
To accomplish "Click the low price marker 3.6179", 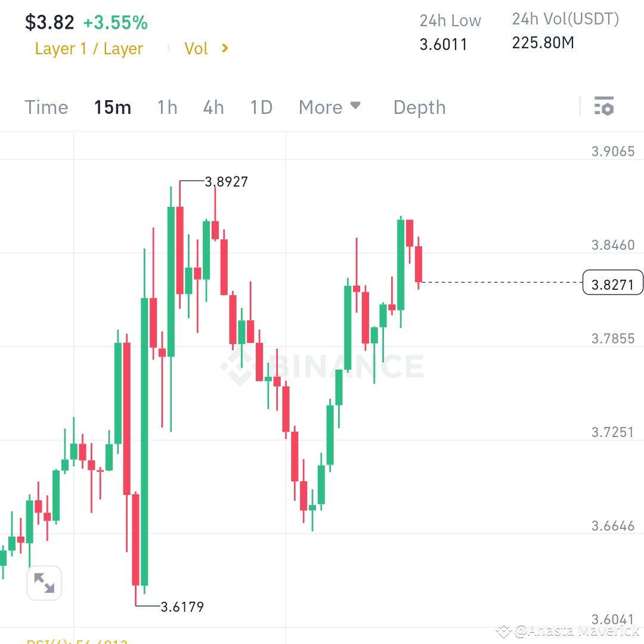I will pyautogui.click(x=181, y=607).
